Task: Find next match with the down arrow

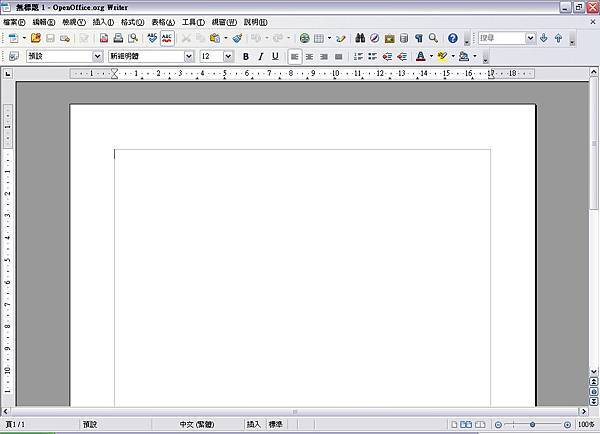Action: click(x=544, y=38)
